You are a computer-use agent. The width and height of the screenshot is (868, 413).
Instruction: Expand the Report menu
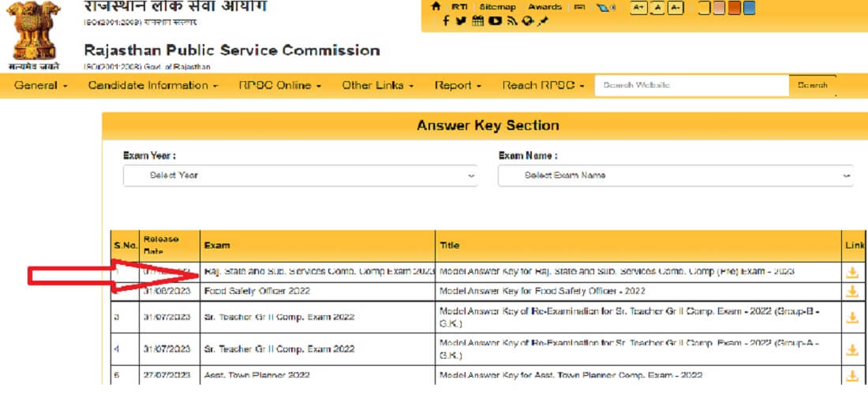click(458, 86)
